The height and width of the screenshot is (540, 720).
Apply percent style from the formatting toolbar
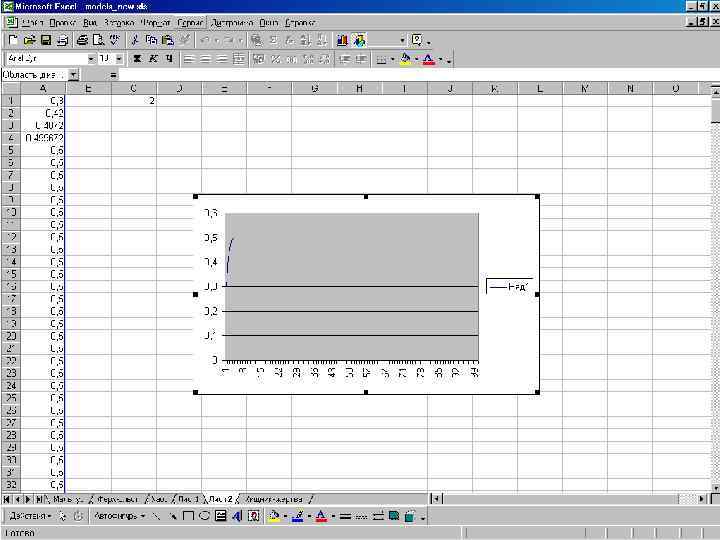pyautogui.click(x=276, y=59)
